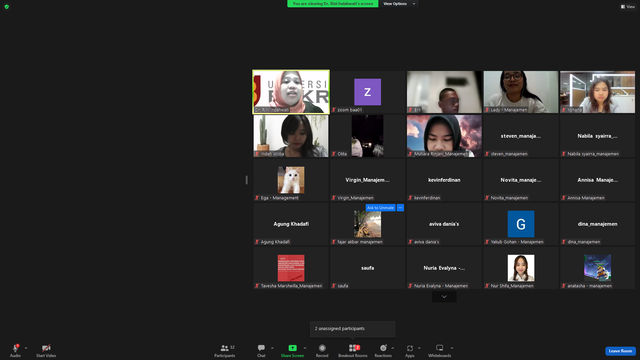This screenshot has width=640, height=360.
Task: Open share options arrow next to Share Screen
Action: coord(304,348)
